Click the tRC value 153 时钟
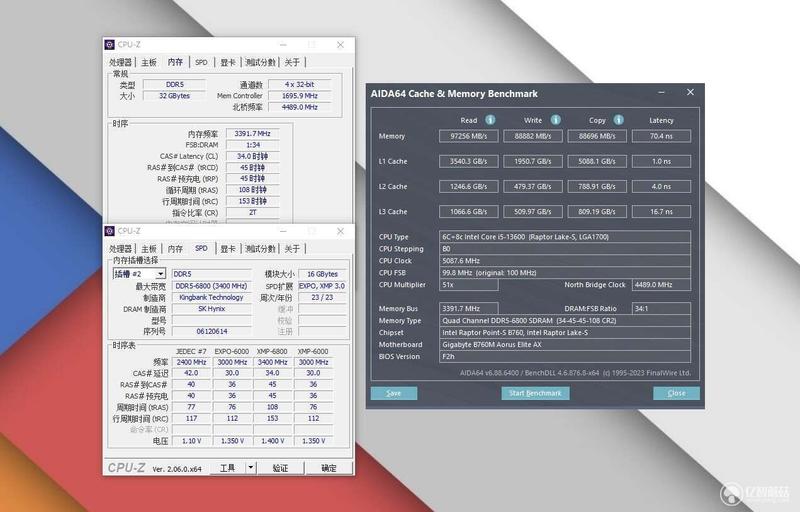 tap(253, 201)
